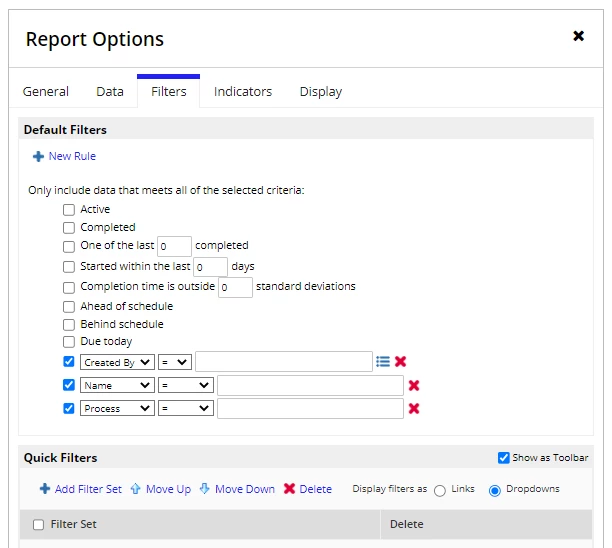This screenshot has width=612, height=548.
Task: Open the Process field dropdown
Action: pos(117,408)
